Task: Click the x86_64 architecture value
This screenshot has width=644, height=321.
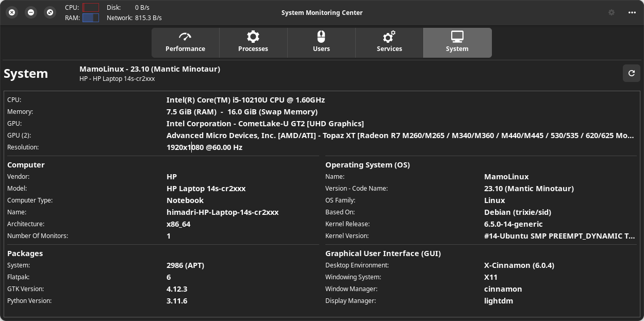Action: [x=178, y=224]
